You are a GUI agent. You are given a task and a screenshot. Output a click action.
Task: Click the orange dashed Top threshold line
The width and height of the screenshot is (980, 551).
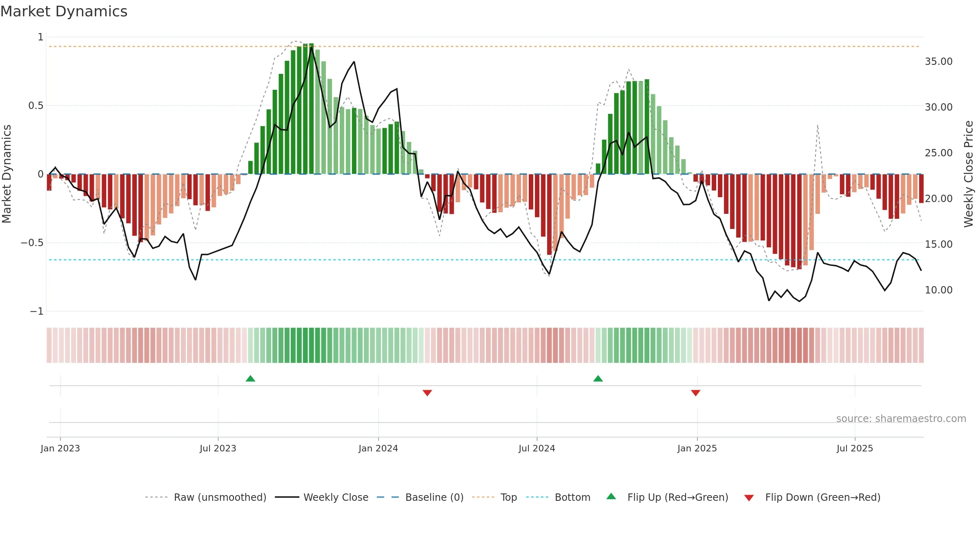tap(484, 47)
